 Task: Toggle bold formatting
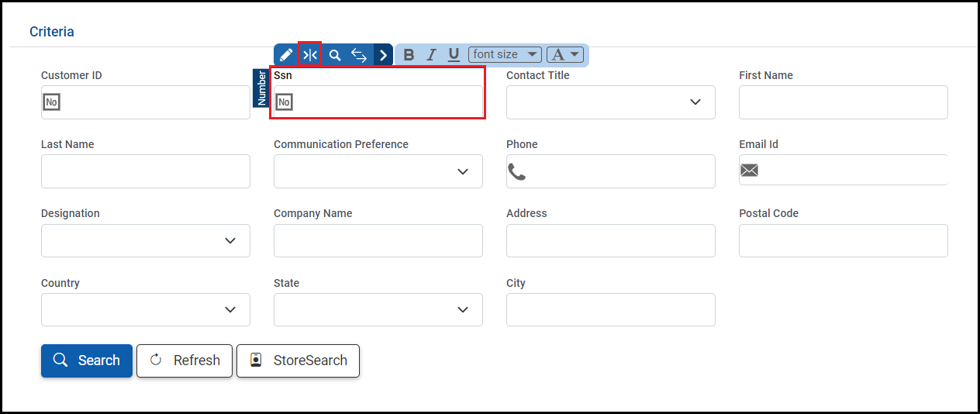[409, 55]
